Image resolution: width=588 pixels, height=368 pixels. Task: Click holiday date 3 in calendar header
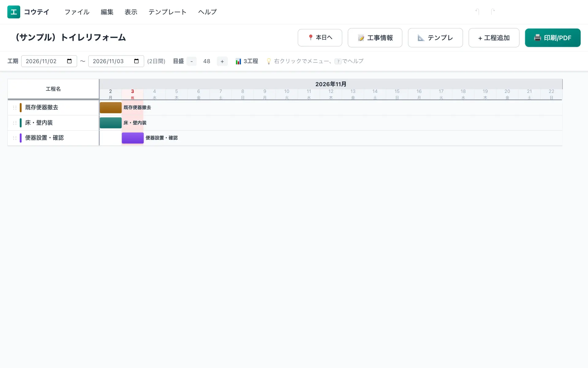pyautogui.click(x=133, y=94)
